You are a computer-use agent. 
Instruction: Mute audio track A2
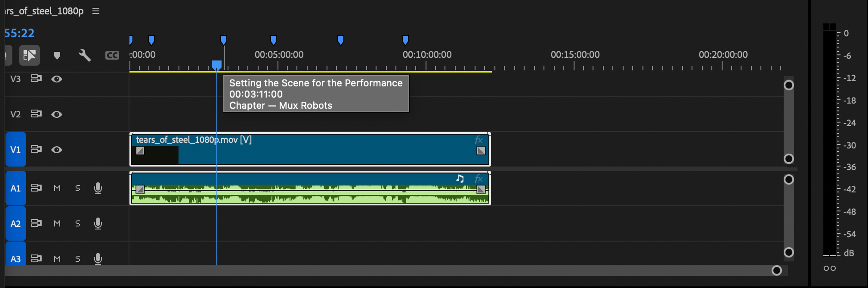pyautogui.click(x=57, y=223)
